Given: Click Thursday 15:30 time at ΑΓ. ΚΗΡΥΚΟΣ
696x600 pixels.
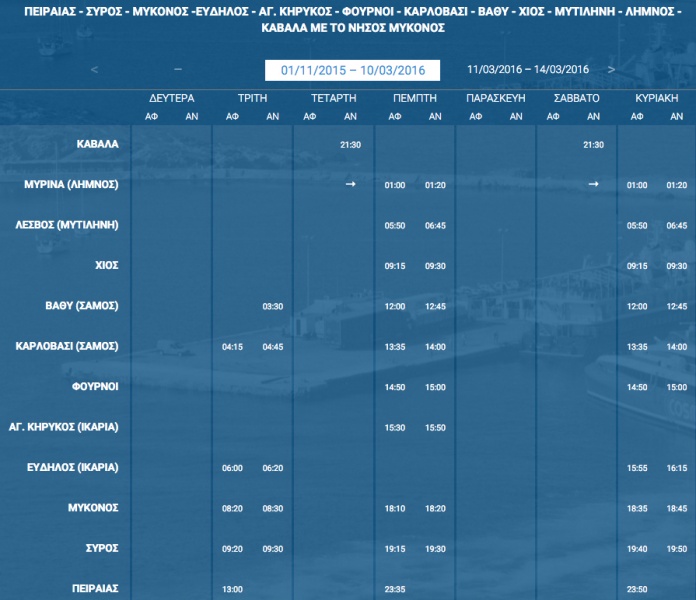Looking at the screenshot, I should point(395,427).
